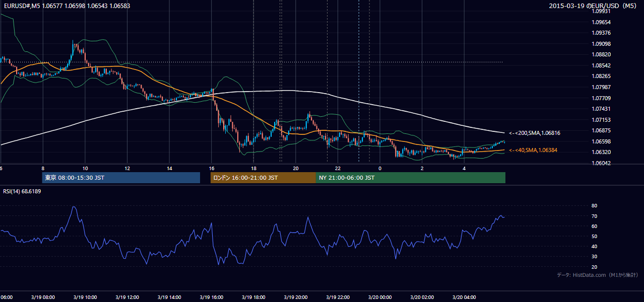Click price axis value 1.06042
The image size is (644, 302).
click(x=601, y=163)
